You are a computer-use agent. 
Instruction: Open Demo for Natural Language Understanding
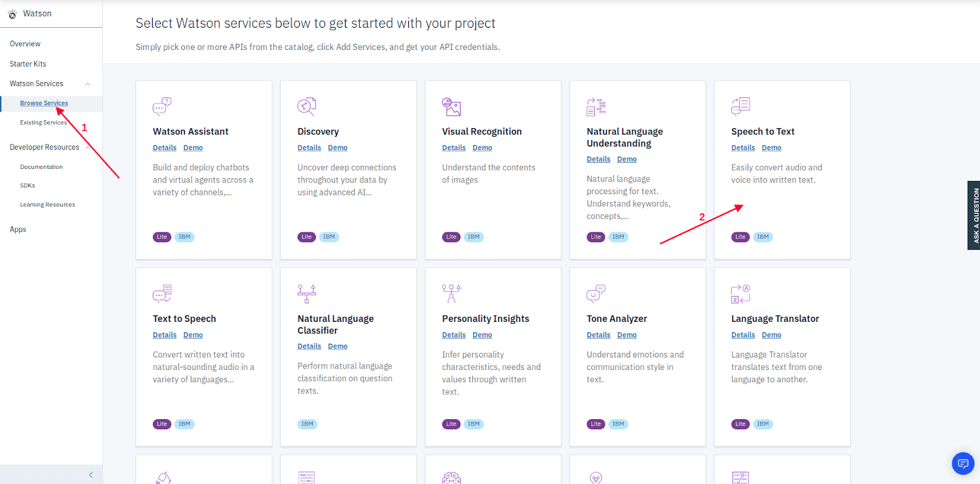(x=627, y=159)
